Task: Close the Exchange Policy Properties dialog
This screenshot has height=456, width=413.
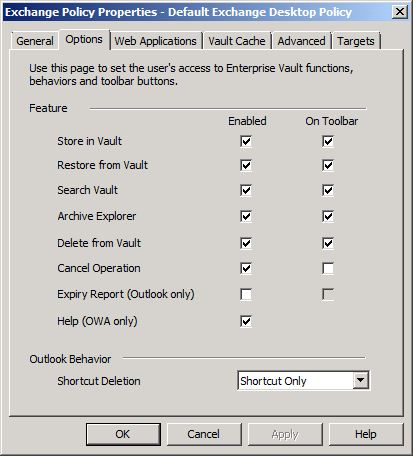Action: tap(399, 12)
